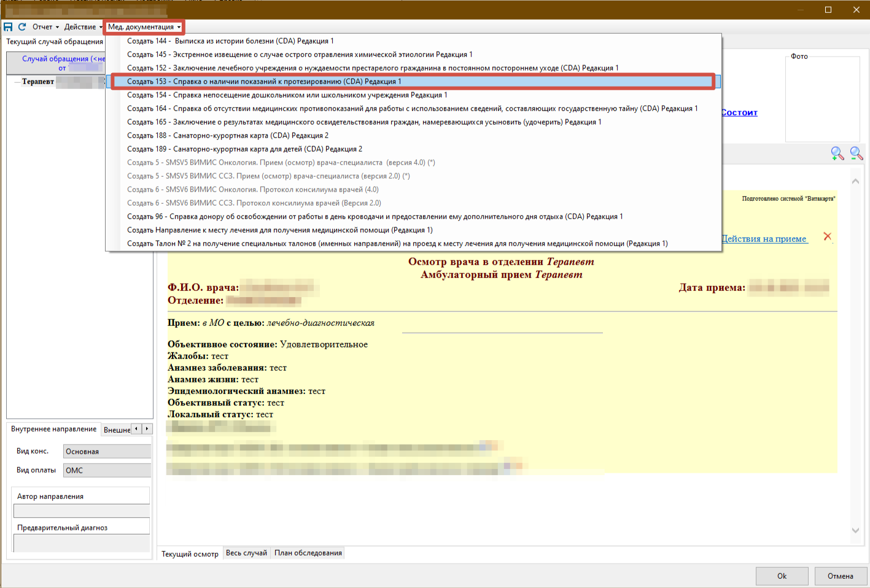
Task: Open the Действия на приеме link
Action: (x=764, y=239)
